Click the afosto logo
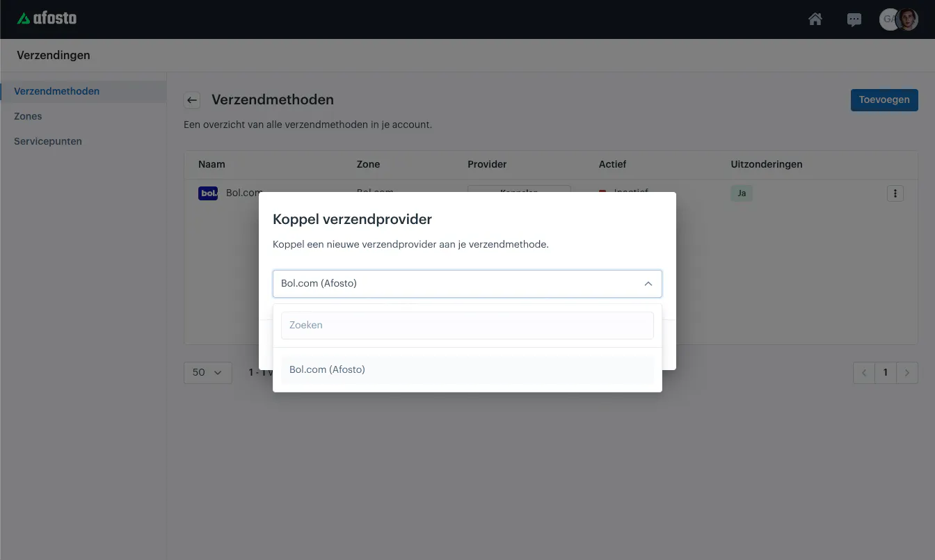Image resolution: width=935 pixels, height=560 pixels. [47, 19]
